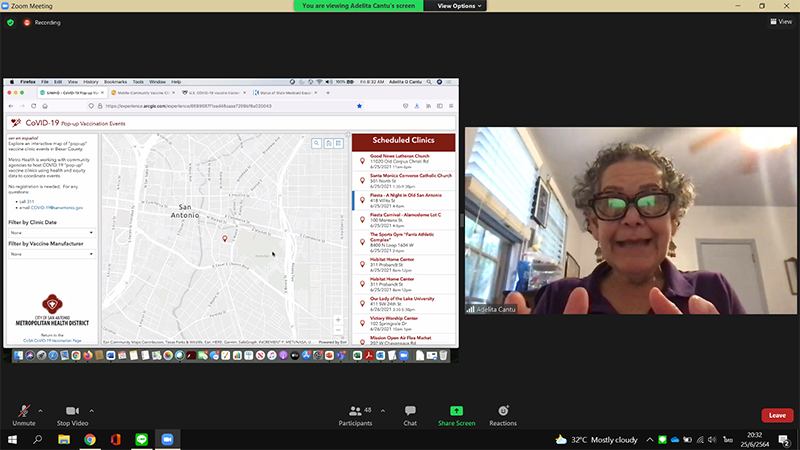The image size is (800, 450).
Task: Zoom in the map with plus button
Action: click(x=338, y=320)
